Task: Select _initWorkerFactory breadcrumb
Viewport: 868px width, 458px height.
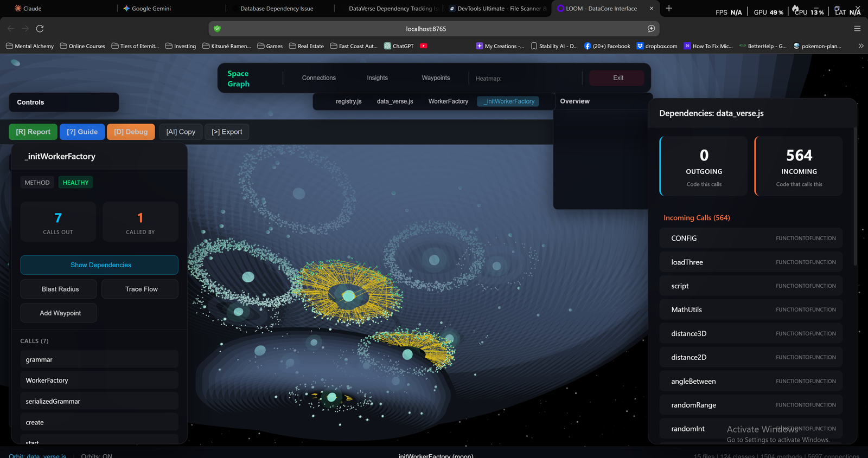Action: click(x=508, y=101)
